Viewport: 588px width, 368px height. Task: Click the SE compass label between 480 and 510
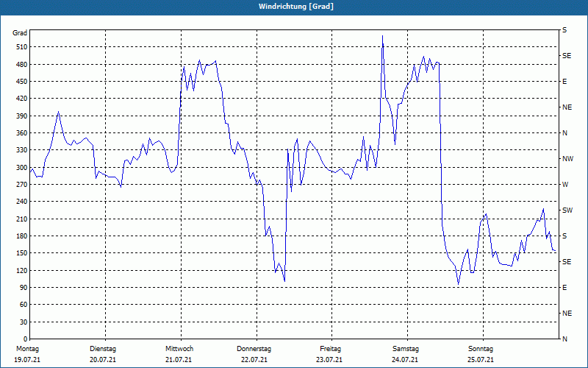[x=567, y=56]
